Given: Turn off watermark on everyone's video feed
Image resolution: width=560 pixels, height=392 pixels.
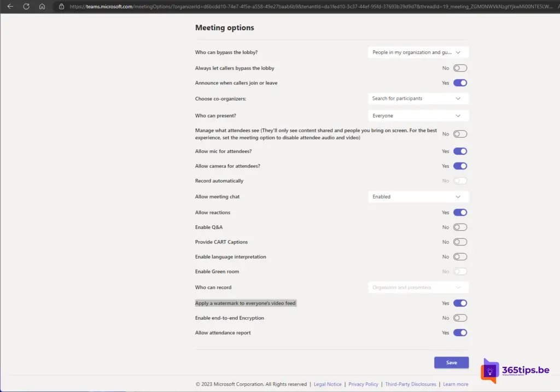Looking at the screenshot, I should [460, 303].
